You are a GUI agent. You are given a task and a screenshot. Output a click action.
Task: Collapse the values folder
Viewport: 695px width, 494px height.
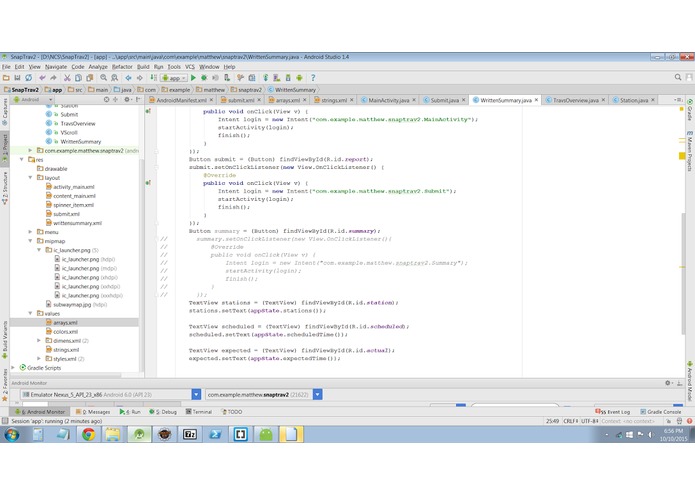[30, 313]
